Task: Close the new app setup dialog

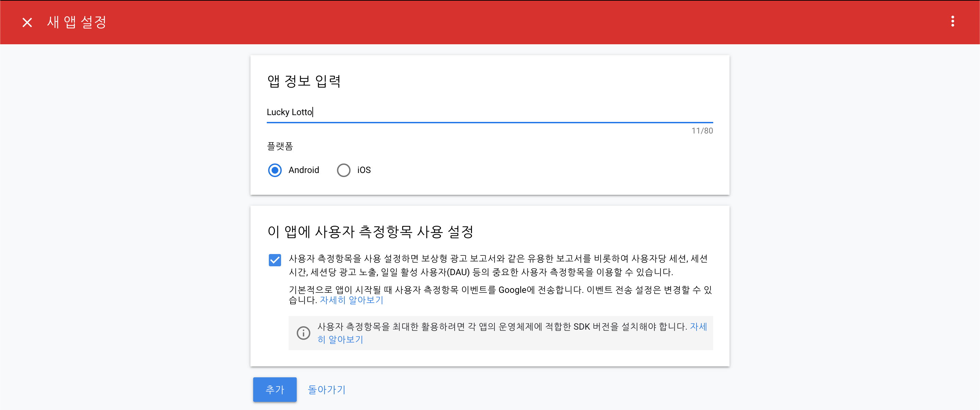Action: (27, 22)
